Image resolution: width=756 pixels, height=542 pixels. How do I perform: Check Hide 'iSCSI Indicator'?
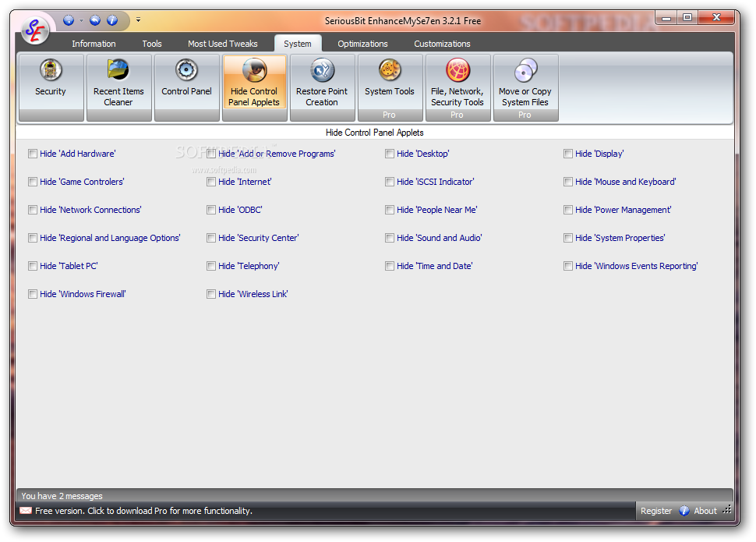point(390,182)
